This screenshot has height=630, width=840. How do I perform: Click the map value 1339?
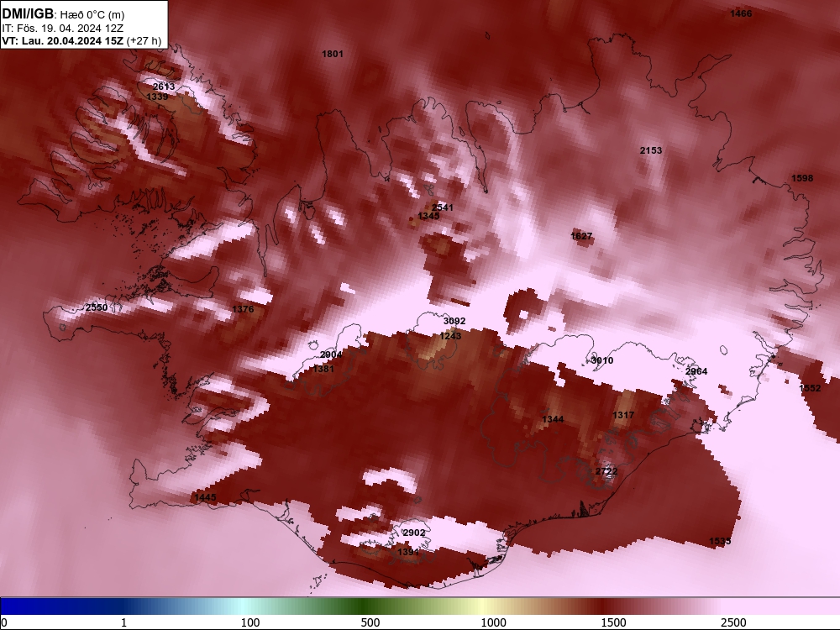pos(157,97)
